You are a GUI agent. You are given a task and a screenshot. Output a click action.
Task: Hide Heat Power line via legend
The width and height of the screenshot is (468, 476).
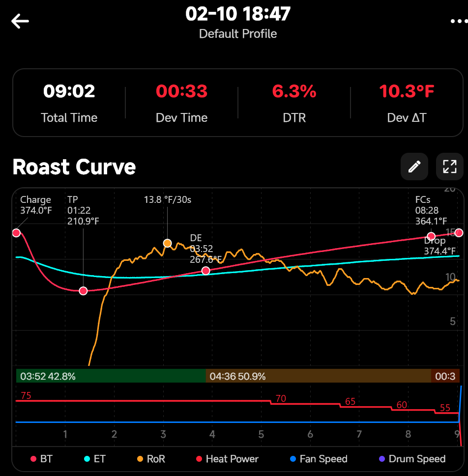pos(227,459)
